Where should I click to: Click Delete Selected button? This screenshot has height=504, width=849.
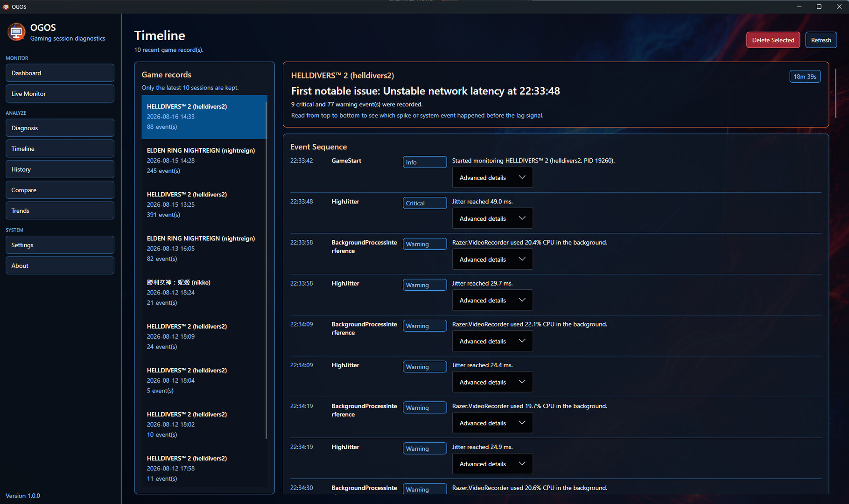[x=773, y=40]
